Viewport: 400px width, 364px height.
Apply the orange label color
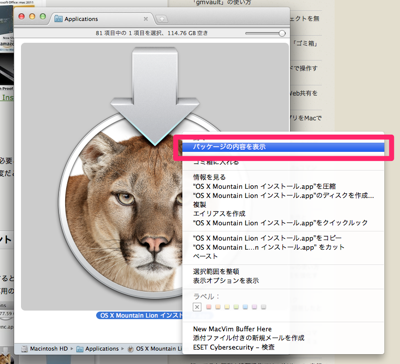[x=218, y=307]
